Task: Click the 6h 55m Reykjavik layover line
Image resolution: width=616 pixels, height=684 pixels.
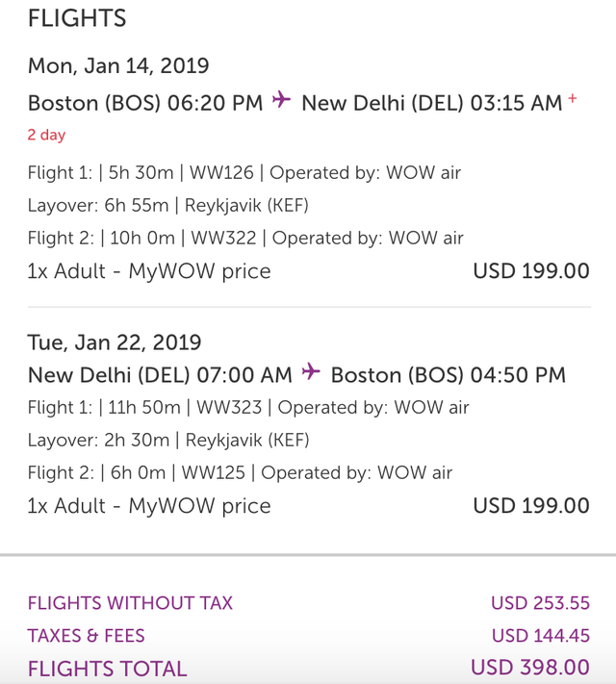Action: [x=167, y=206]
